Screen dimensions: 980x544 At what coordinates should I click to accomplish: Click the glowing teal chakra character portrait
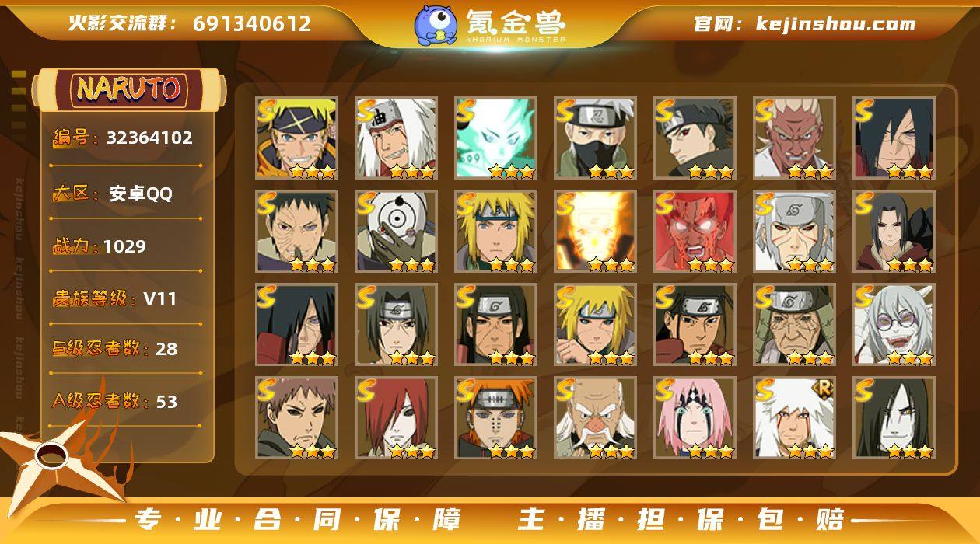[x=495, y=138]
